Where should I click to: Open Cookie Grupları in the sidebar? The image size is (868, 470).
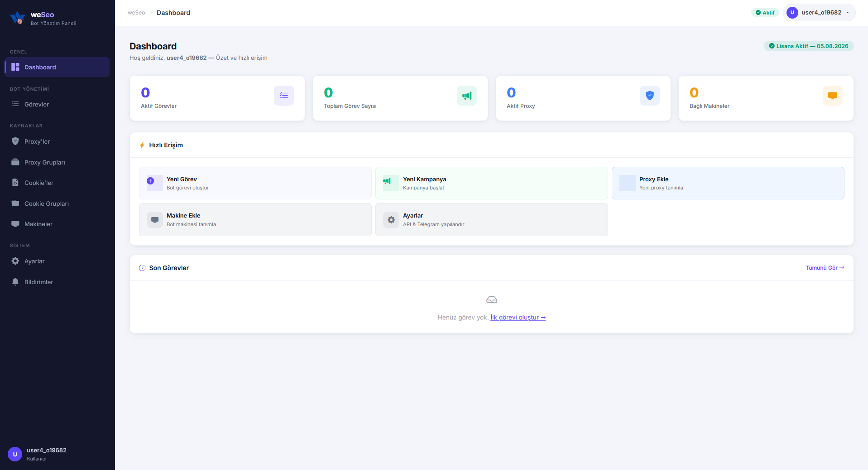point(57,204)
